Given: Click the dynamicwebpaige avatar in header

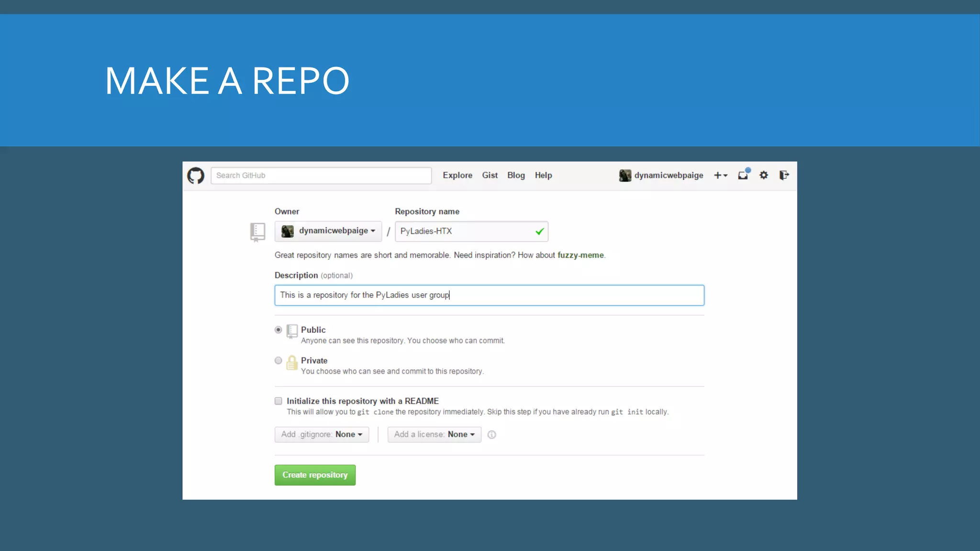Looking at the screenshot, I should [x=625, y=176].
